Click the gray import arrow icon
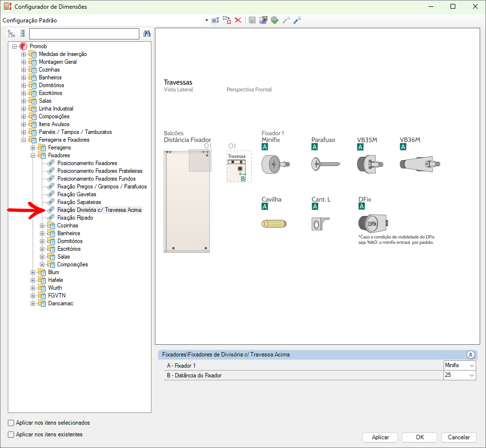 pyautogui.click(x=286, y=20)
